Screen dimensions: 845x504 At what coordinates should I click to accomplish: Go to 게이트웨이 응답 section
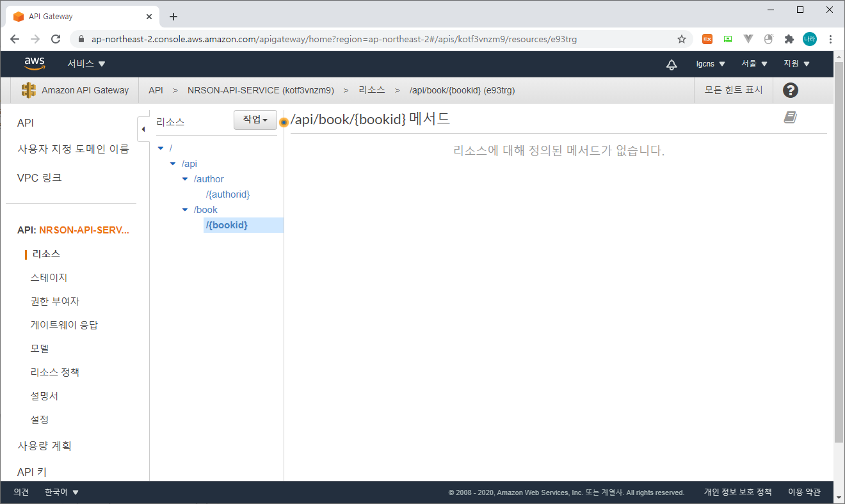(64, 325)
